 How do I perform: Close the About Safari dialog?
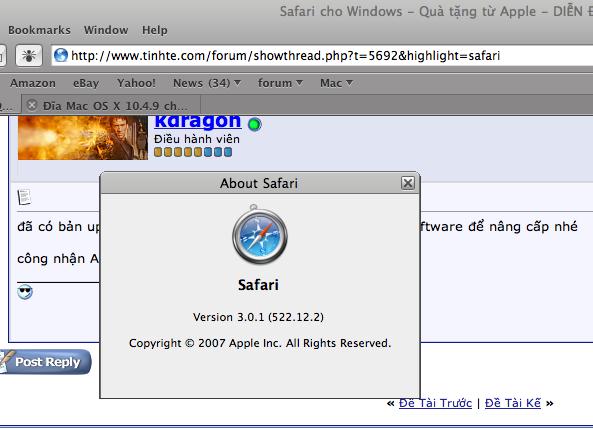(x=408, y=183)
